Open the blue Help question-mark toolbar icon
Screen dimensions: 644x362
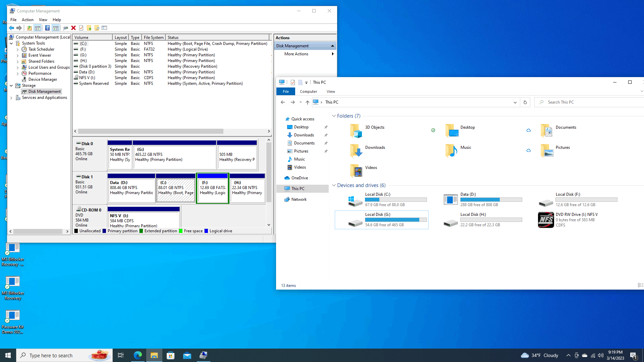47,28
